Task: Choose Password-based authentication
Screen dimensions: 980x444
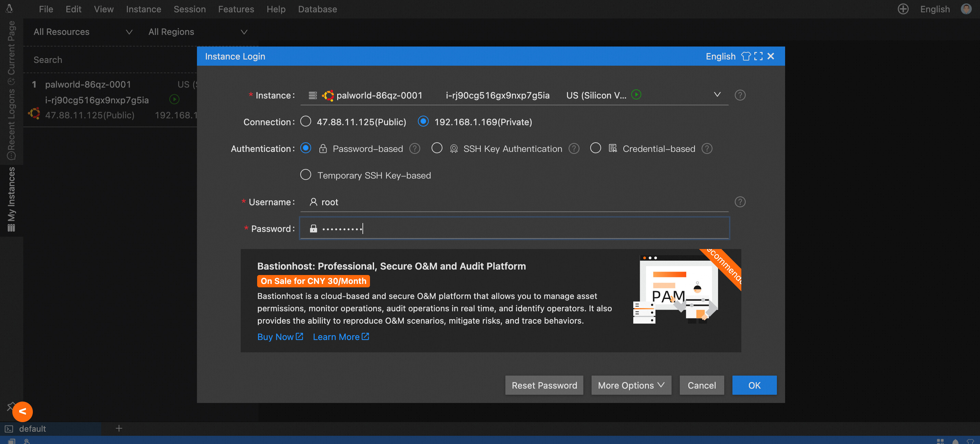Action: (x=305, y=148)
